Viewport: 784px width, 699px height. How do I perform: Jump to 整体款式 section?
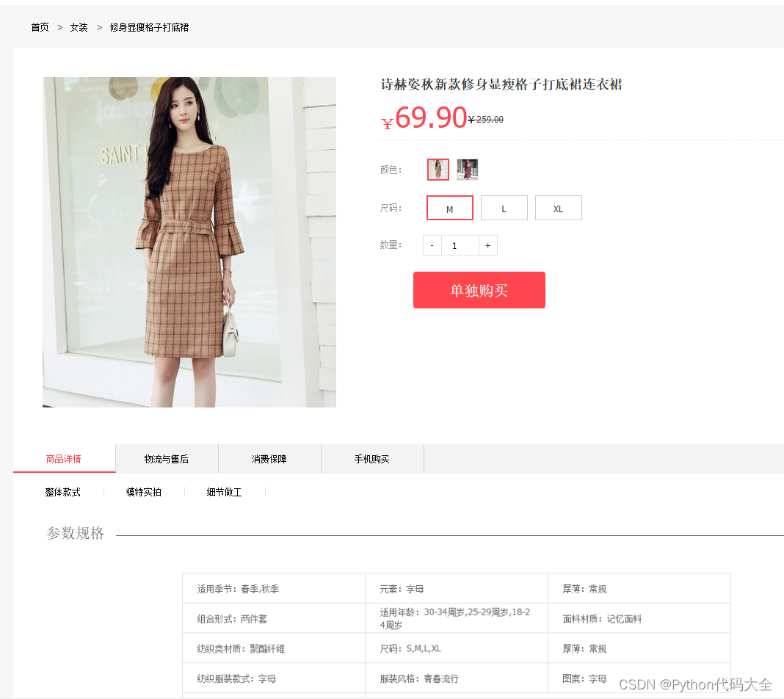(x=63, y=493)
